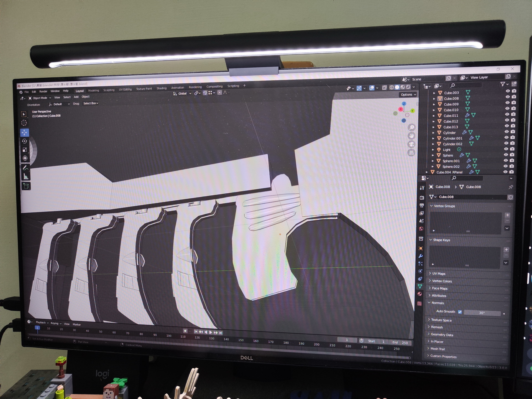Open the Render menu
Image resolution: width=532 pixels, height=399 pixels.
(x=43, y=91)
